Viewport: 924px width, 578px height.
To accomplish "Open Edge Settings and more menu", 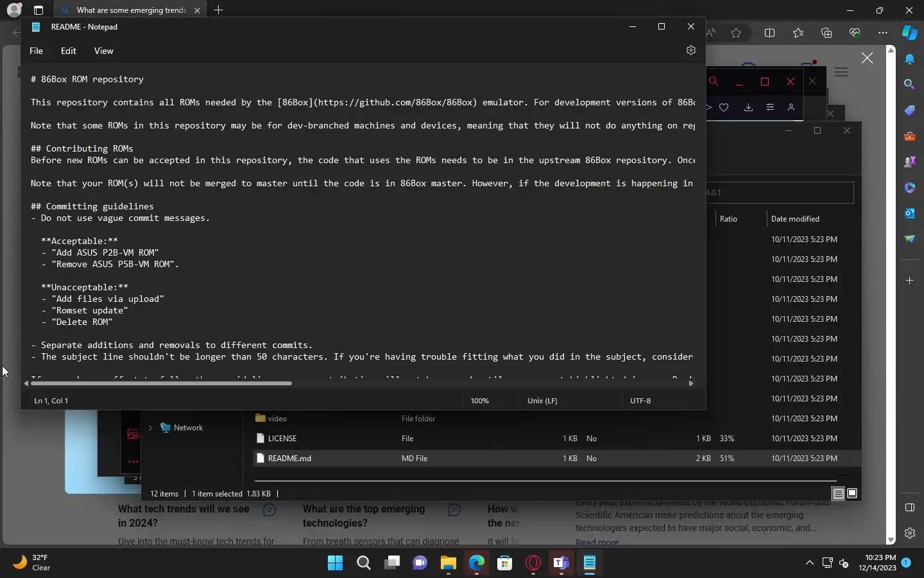I will pyautogui.click(x=883, y=33).
